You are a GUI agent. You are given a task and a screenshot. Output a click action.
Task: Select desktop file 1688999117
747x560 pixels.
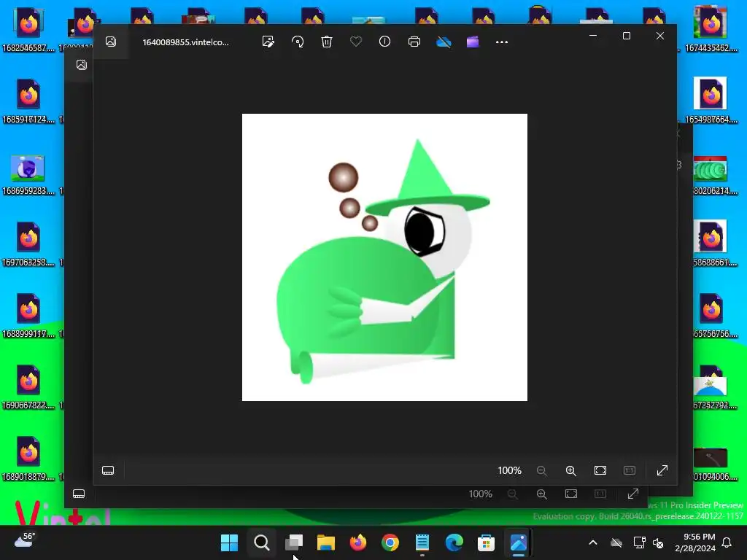coord(28,315)
